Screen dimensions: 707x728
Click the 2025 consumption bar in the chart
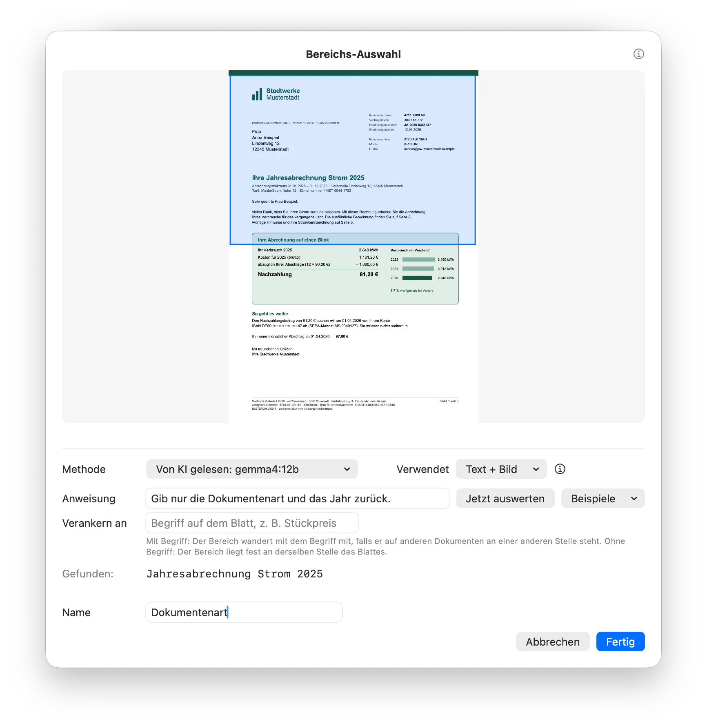click(417, 278)
